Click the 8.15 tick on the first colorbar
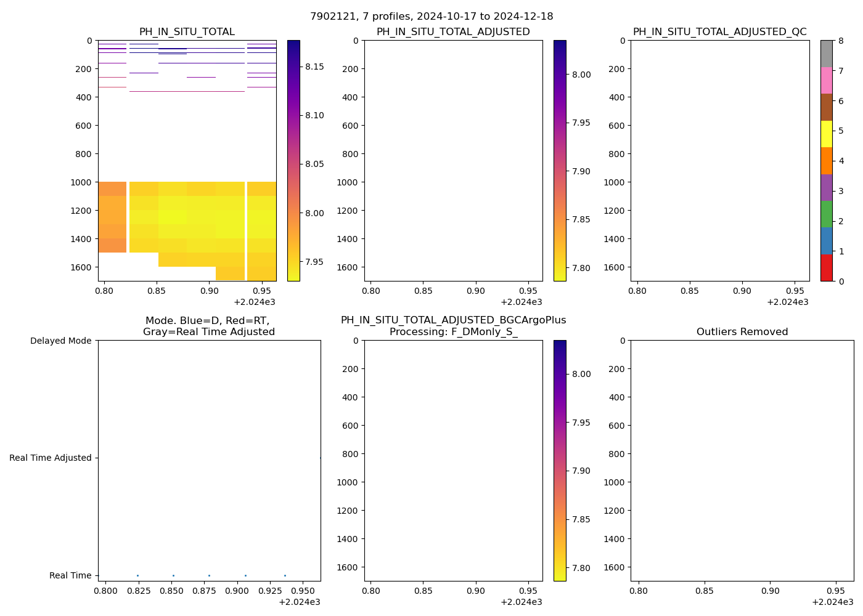 click(x=314, y=67)
